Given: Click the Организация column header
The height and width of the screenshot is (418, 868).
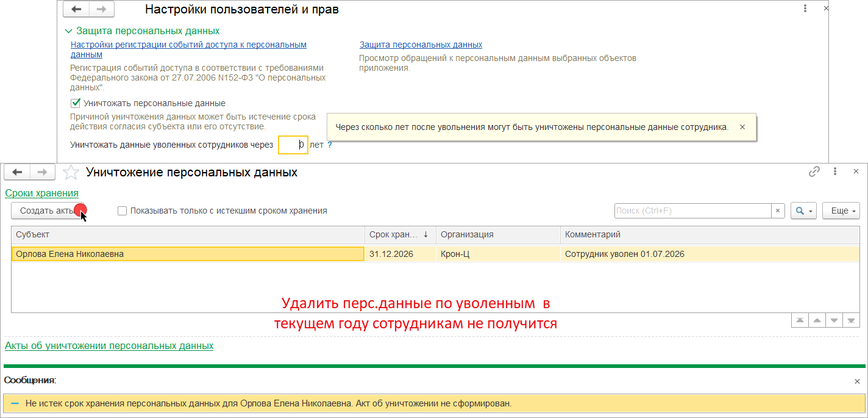Looking at the screenshot, I should click(x=498, y=234).
